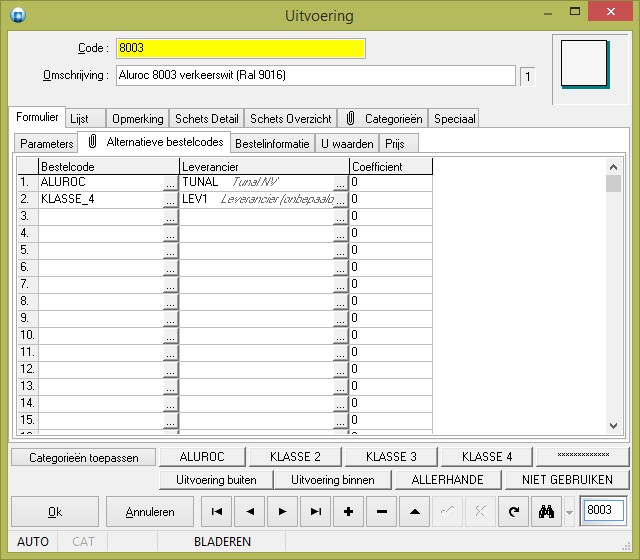Confirm with the Ok button

tap(55, 511)
